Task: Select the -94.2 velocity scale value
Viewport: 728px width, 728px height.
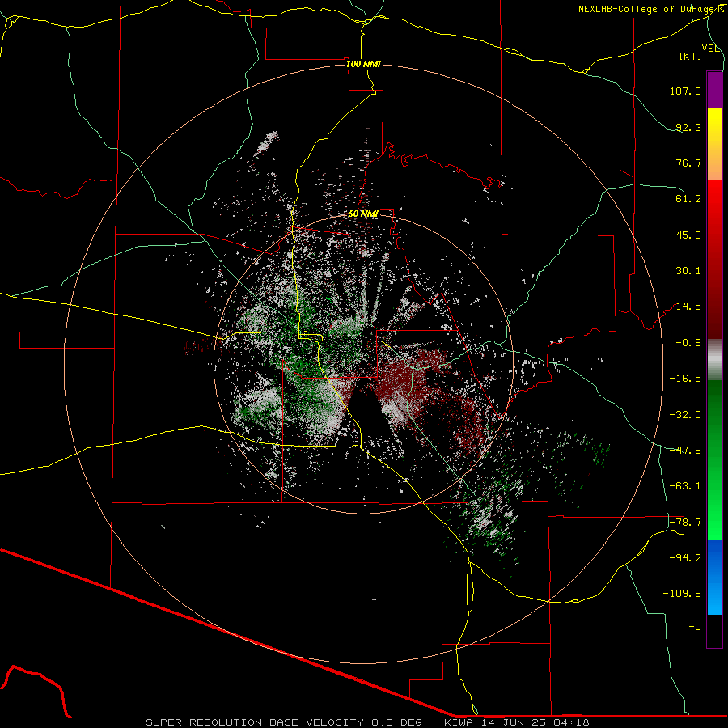Action: coord(685,558)
